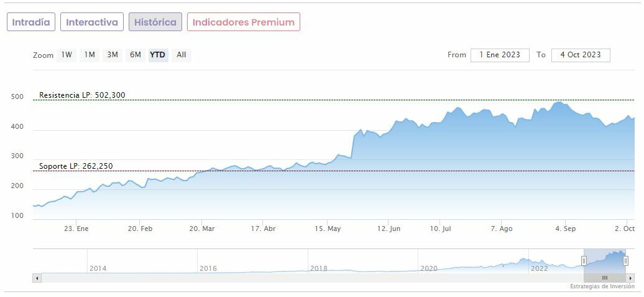Set zoom range to 1M
The width and height of the screenshot is (644, 297).
point(90,55)
